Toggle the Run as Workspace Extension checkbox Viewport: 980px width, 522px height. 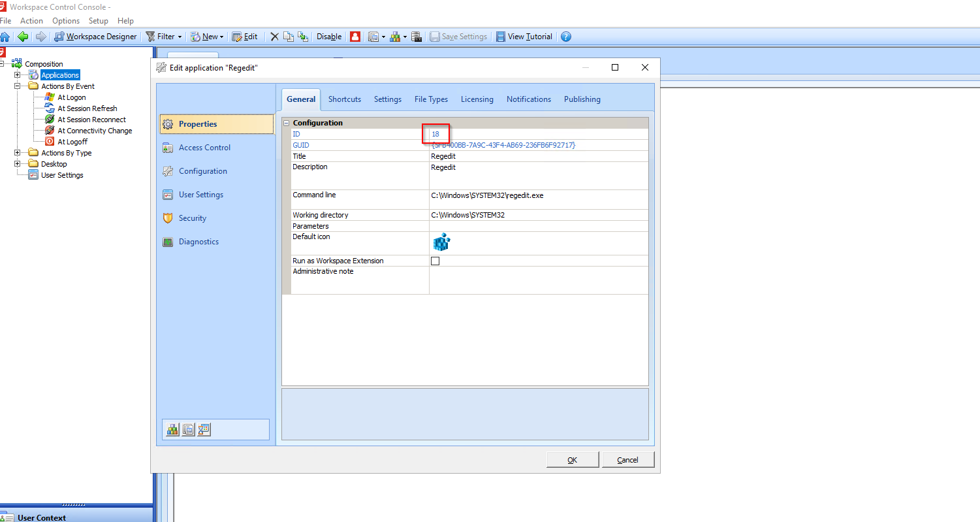pyautogui.click(x=435, y=261)
